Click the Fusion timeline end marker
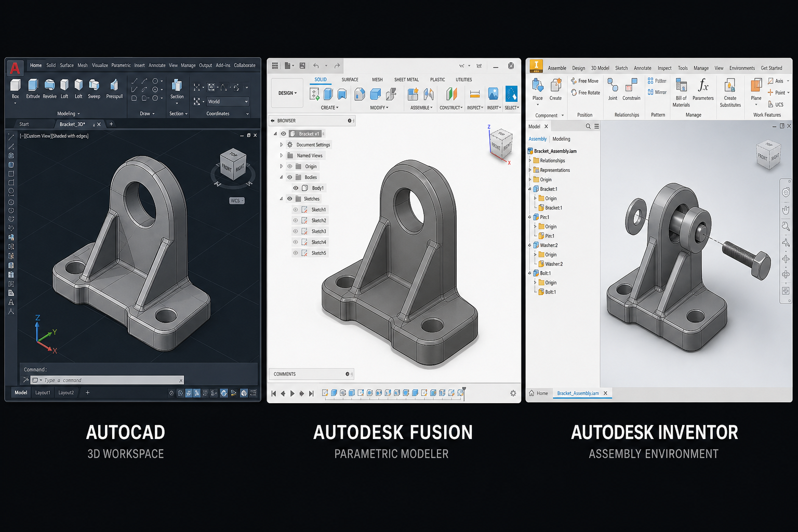 pyautogui.click(x=464, y=393)
